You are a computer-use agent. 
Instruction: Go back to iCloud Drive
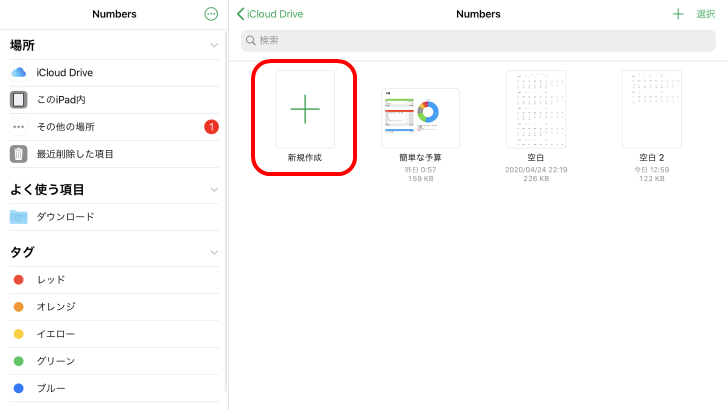click(270, 14)
